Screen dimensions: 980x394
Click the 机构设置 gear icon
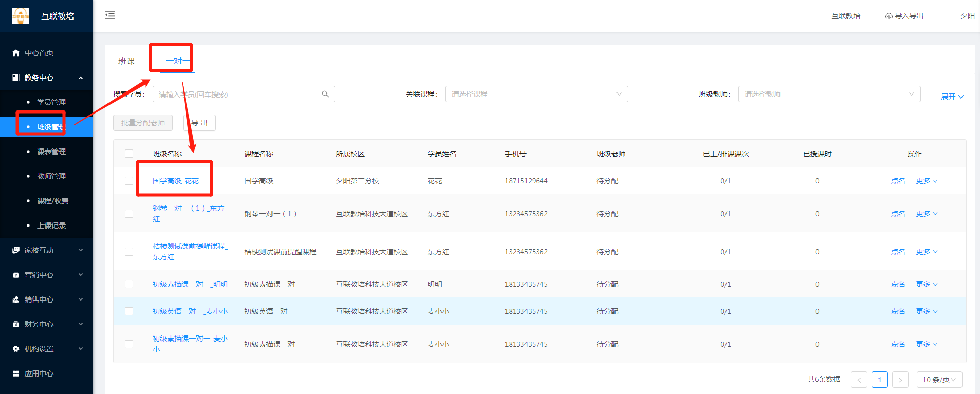16,349
